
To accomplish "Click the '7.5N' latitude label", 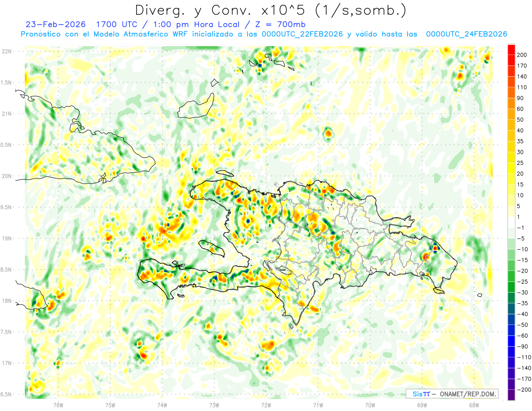I will [x=6, y=332].
